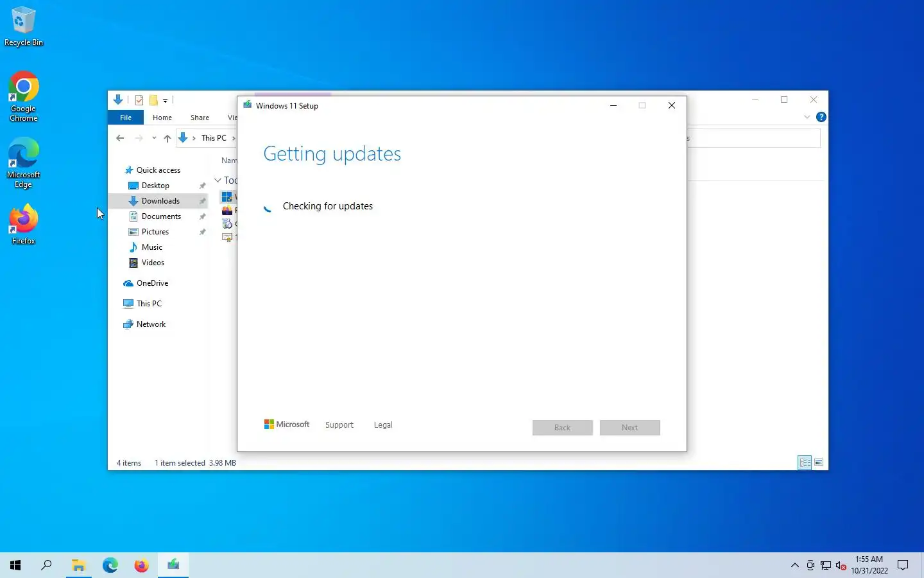Collapse the Today group in Explorer file list

pos(218,180)
